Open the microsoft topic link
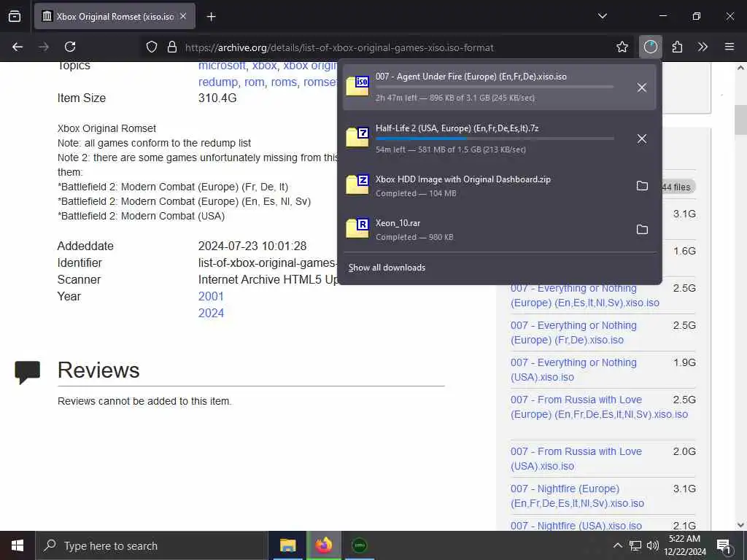 tap(222, 66)
